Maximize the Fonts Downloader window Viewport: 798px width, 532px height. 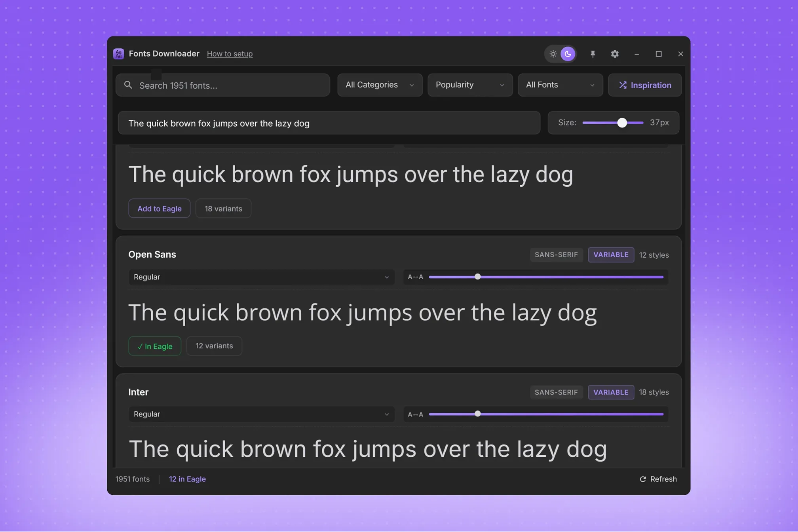tap(659, 54)
